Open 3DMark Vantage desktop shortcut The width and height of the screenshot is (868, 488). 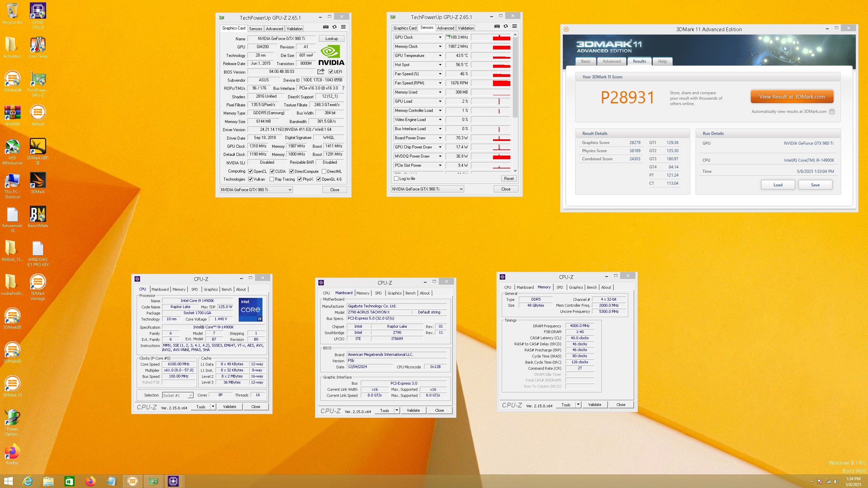click(x=38, y=287)
